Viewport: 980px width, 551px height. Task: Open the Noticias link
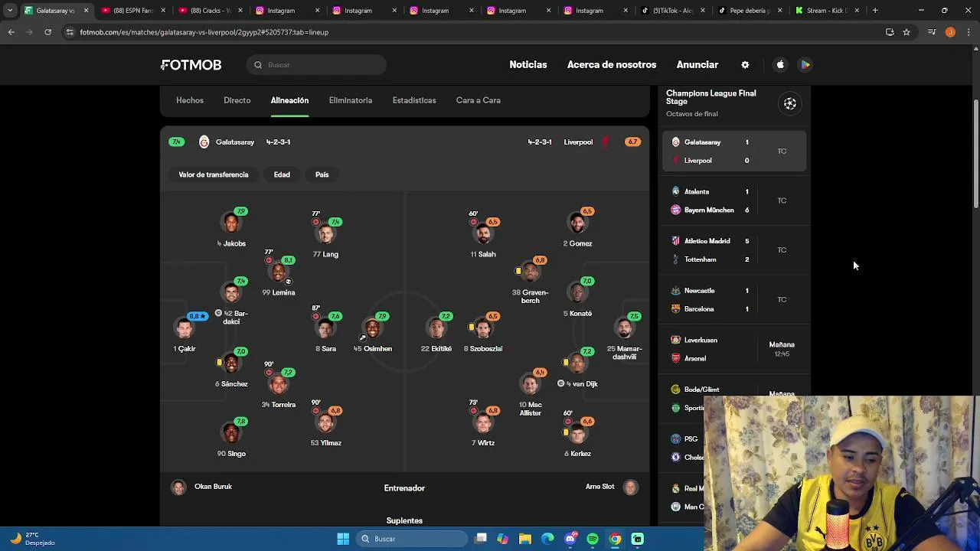528,65
